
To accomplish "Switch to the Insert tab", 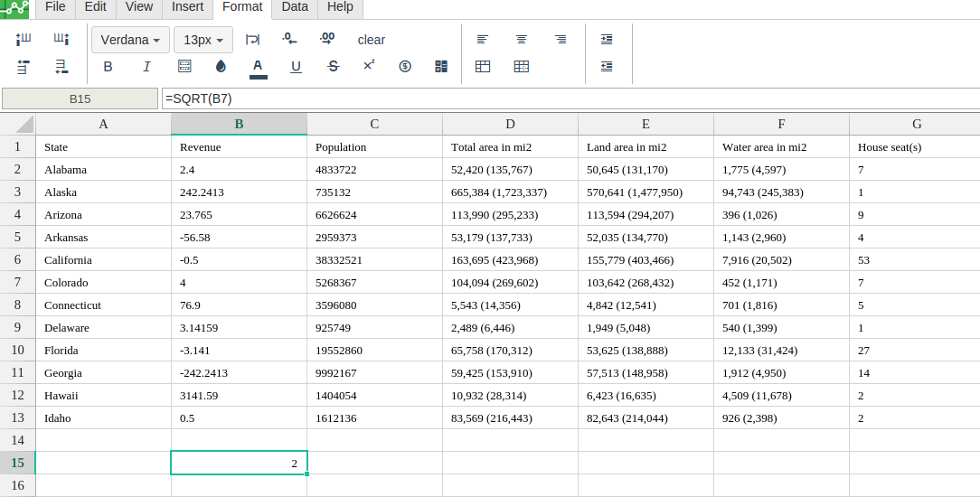I will tap(187, 7).
